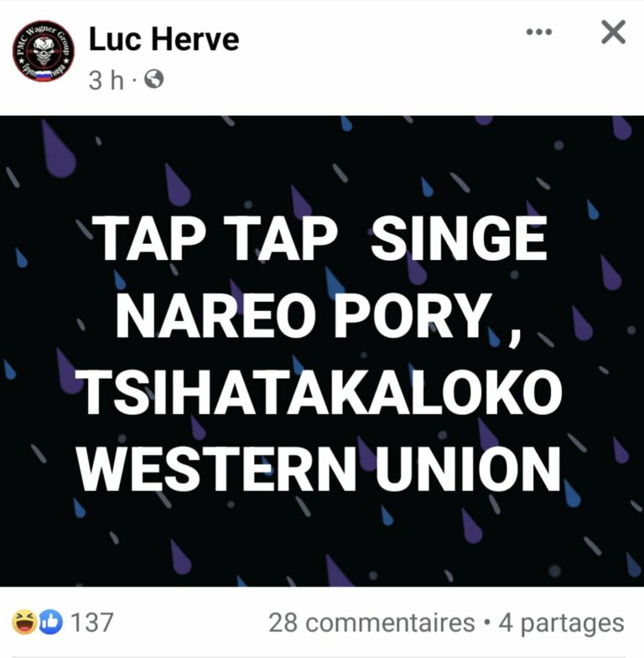Open the "3 h" post timestamp
This screenshot has height=658, width=644.
(x=106, y=80)
